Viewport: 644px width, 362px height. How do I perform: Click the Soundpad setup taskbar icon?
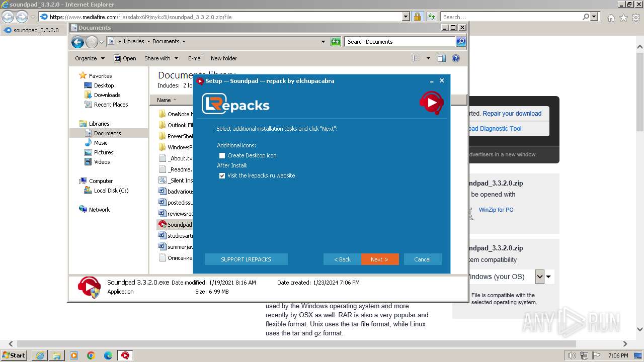pos(125,355)
